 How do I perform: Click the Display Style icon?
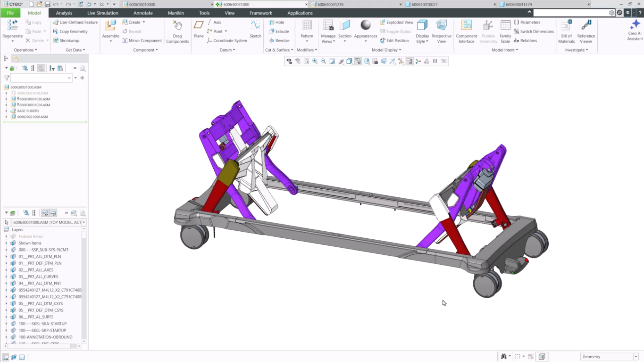[x=422, y=25]
